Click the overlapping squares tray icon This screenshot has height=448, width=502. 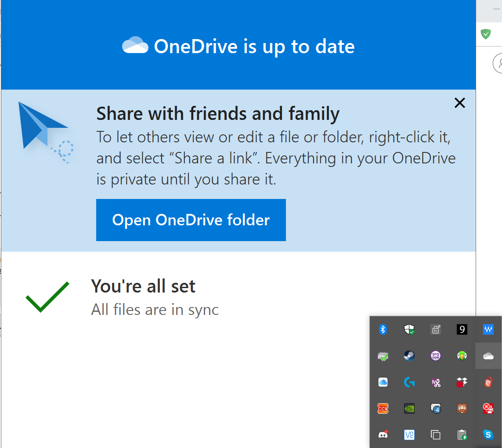(x=436, y=435)
